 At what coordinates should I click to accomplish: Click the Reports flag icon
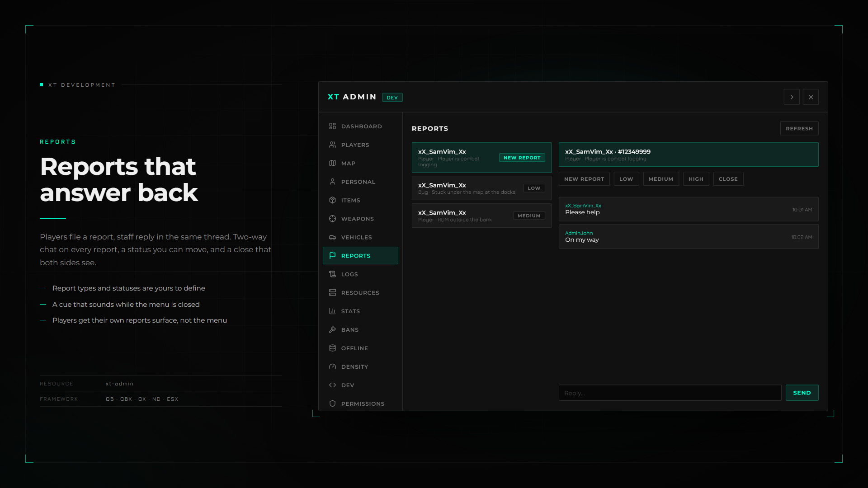click(332, 256)
